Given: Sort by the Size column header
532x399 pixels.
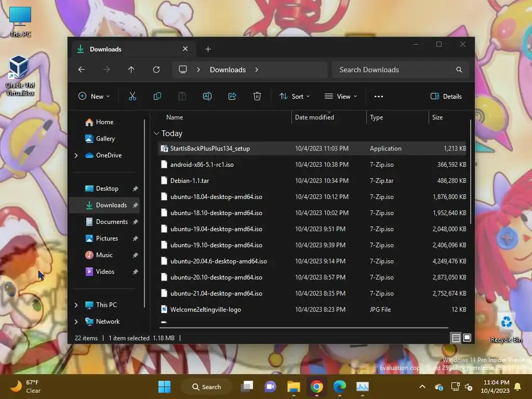Looking at the screenshot, I should click(x=437, y=117).
